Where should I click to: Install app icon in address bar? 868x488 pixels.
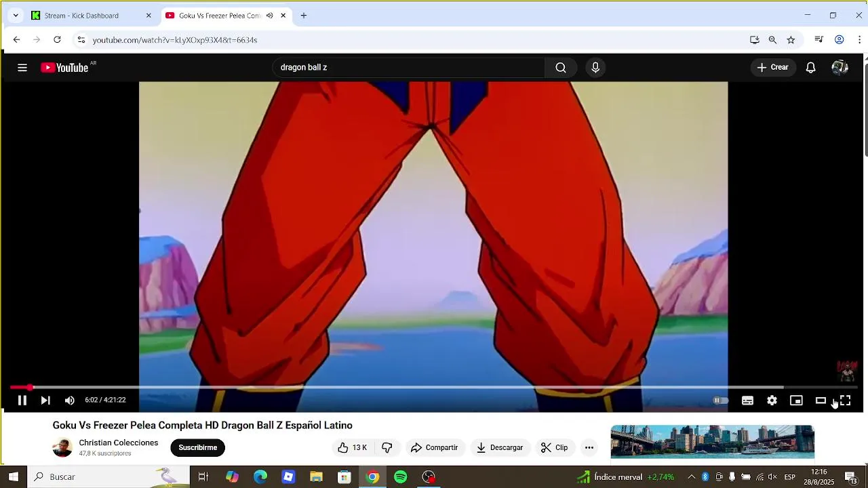pyautogui.click(x=754, y=40)
